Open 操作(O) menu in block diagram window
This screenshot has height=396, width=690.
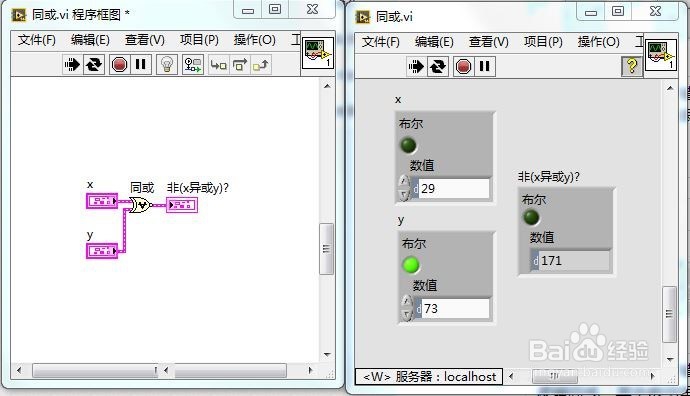[254, 40]
